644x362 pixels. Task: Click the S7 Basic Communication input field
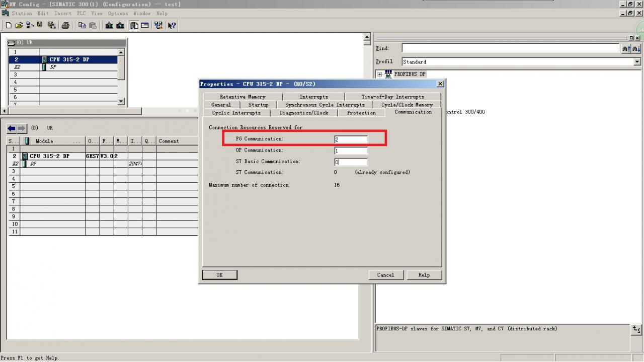coord(351,162)
